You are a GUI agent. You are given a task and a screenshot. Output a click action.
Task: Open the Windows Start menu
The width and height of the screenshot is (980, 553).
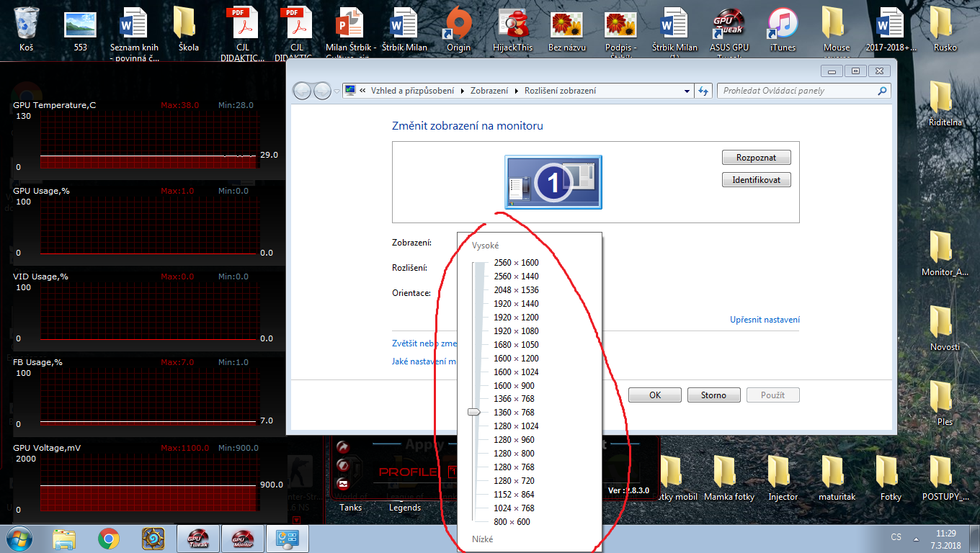pyautogui.click(x=20, y=539)
